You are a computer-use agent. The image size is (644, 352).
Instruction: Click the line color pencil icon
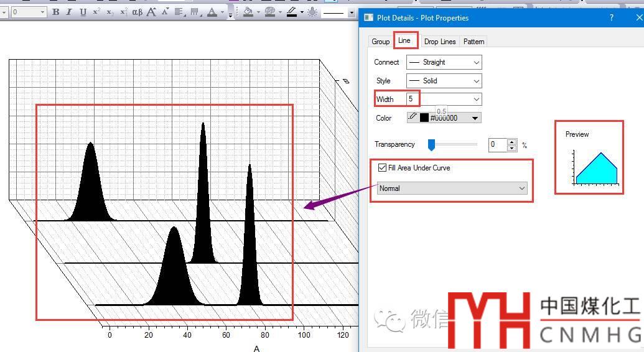[291, 12]
